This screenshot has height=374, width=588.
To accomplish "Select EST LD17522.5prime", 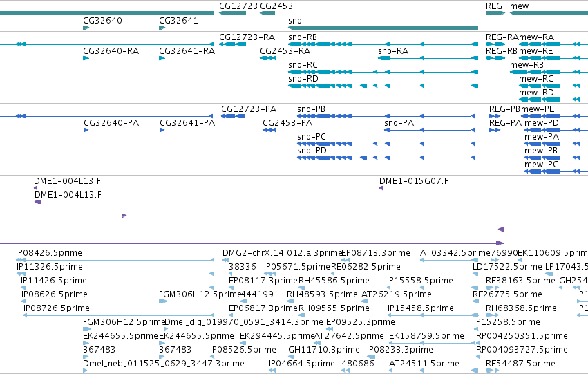I will 475,274.
